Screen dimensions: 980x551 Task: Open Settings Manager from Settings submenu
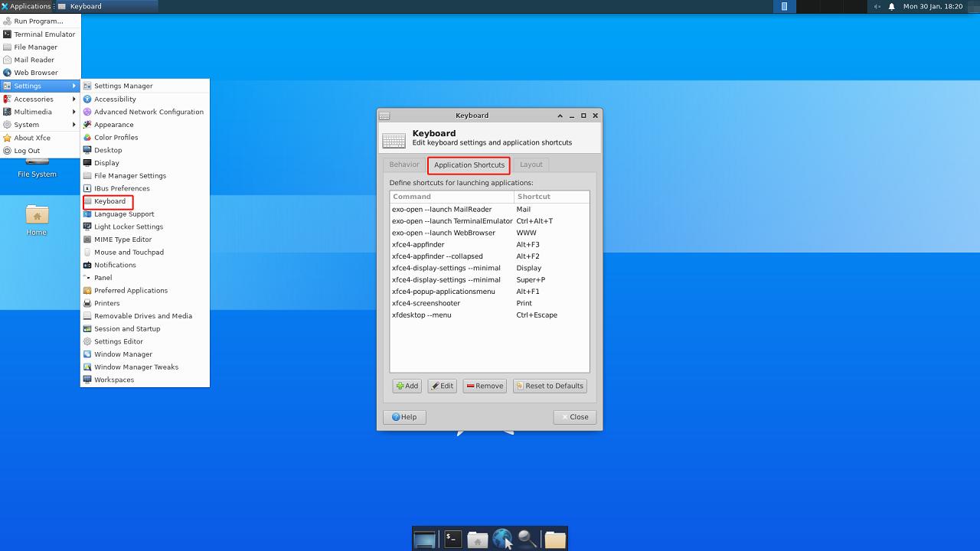[x=145, y=86]
